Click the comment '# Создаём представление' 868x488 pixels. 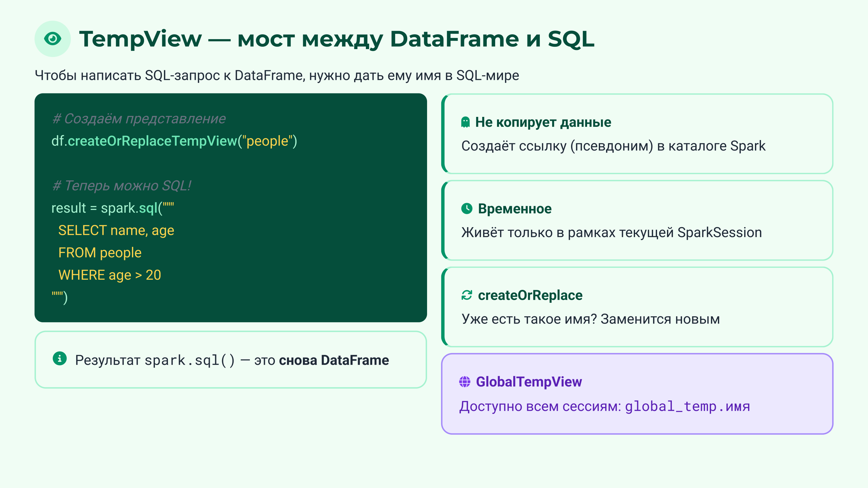[x=139, y=119]
